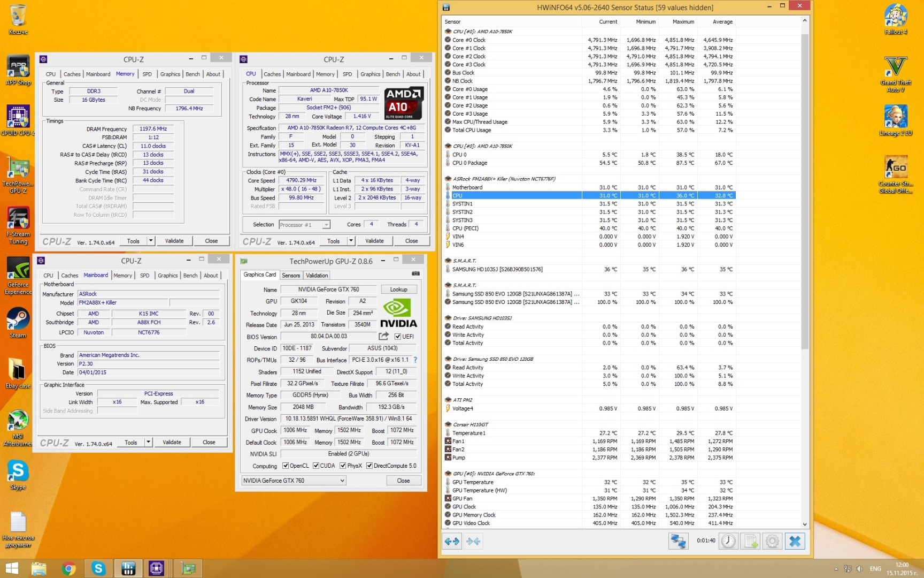Viewport: 924px width, 578px height.
Task: Open HWiNFO remote network monitors icon
Action: [678, 541]
